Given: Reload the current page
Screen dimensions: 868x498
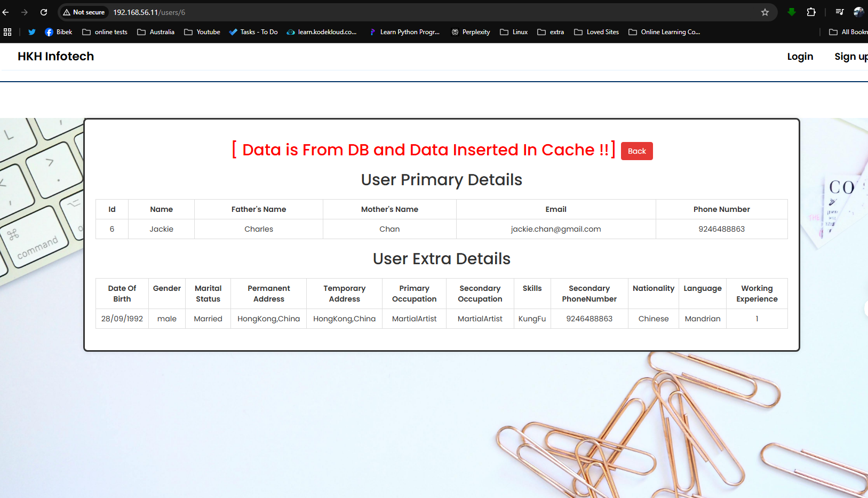Looking at the screenshot, I should 44,12.
